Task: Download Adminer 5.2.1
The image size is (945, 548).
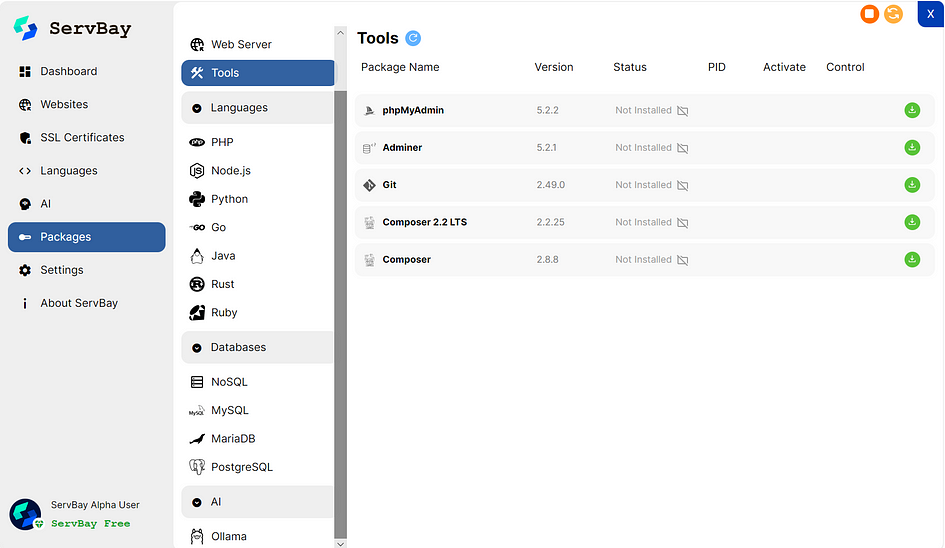Action: (x=912, y=148)
